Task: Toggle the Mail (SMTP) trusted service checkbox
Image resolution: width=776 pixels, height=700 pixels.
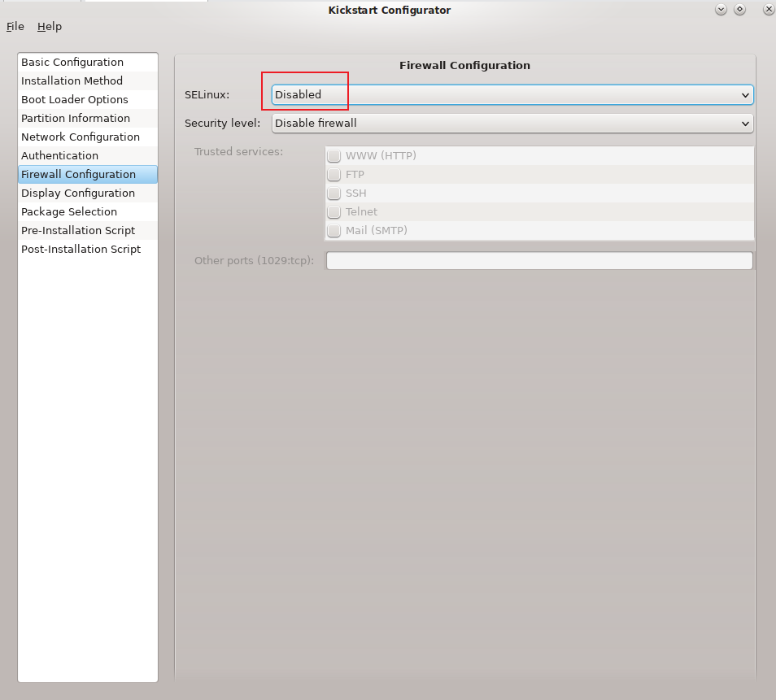Action: coord(334,231)
